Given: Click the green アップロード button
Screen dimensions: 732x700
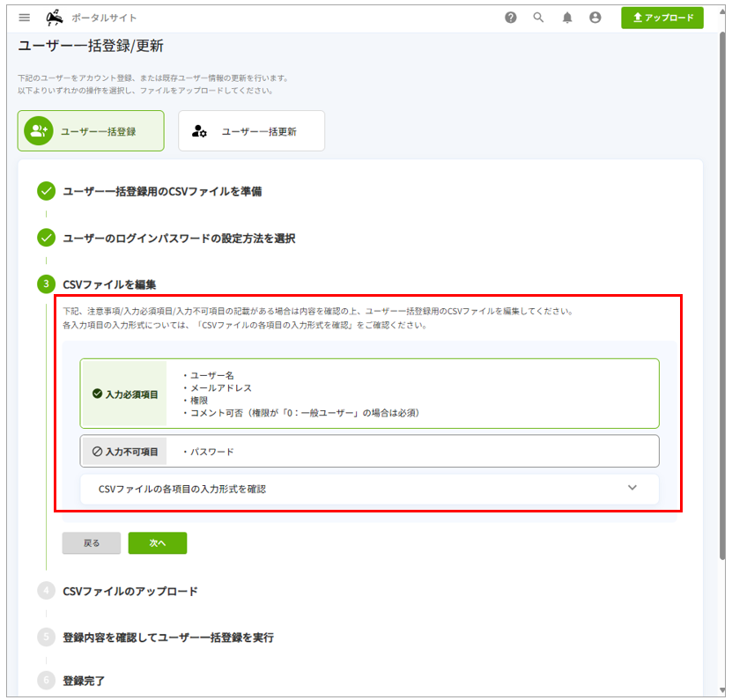Looking at the screenshot, I should pos(662,18).
